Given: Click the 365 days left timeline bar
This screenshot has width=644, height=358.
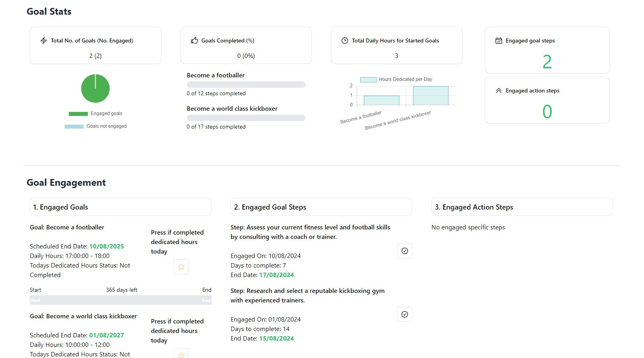Looking at the screenshot, I should [120, 300].
